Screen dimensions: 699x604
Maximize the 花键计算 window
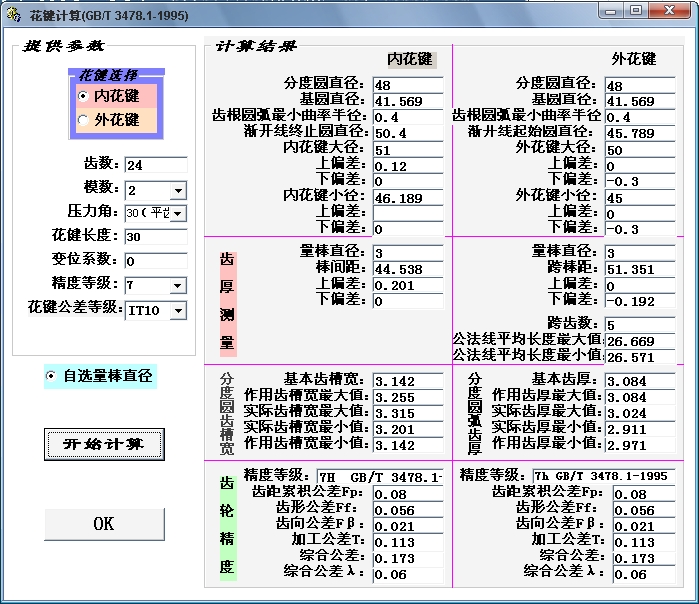pyautogui.click(x=636, y=11)
